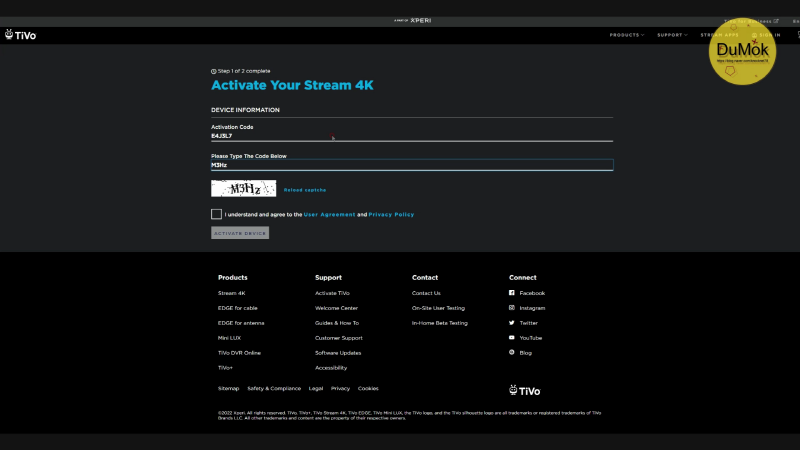
Task: Open the Facebook text link
Action: pyautogui.click(x=532, y=293)
